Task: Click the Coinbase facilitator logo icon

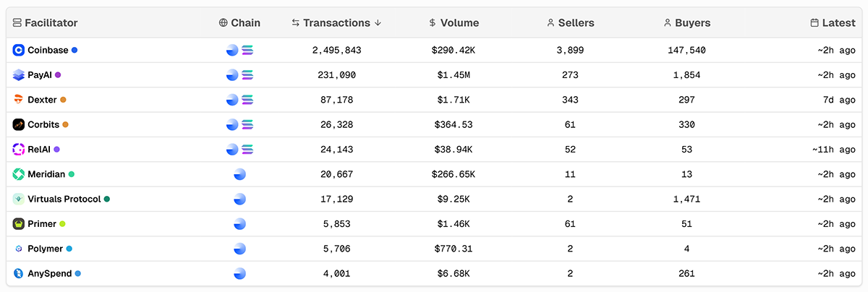Action: [19, 51]
